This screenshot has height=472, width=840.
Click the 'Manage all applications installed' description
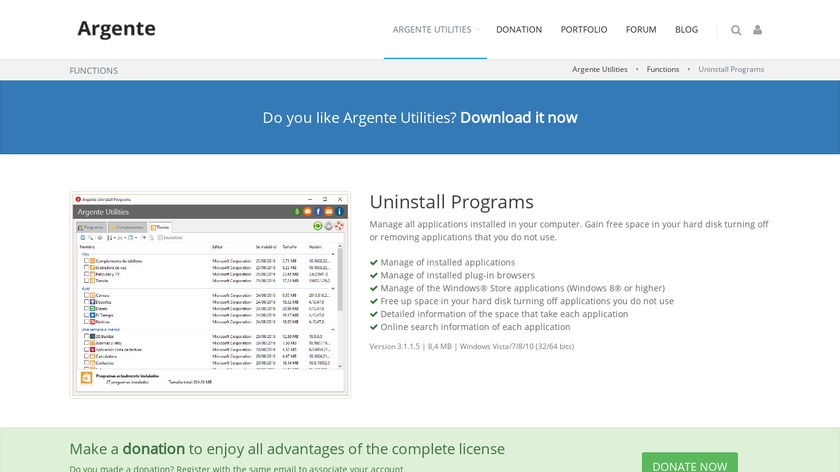pyautogui.click(x=569, y=230)
